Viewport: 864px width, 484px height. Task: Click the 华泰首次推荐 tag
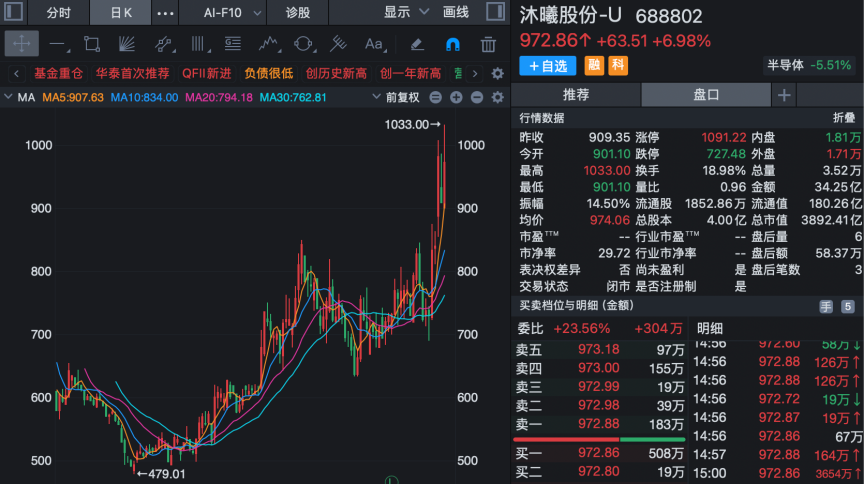132,73
